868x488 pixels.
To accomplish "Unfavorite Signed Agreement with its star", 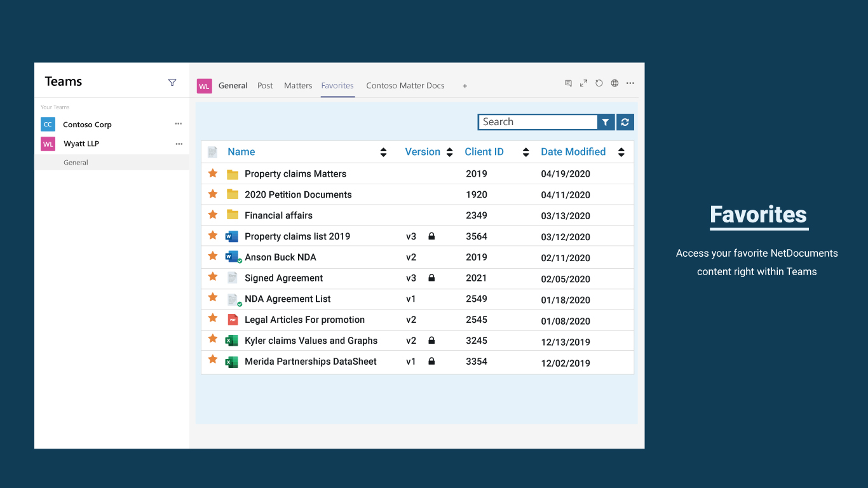I will point(213,277).
